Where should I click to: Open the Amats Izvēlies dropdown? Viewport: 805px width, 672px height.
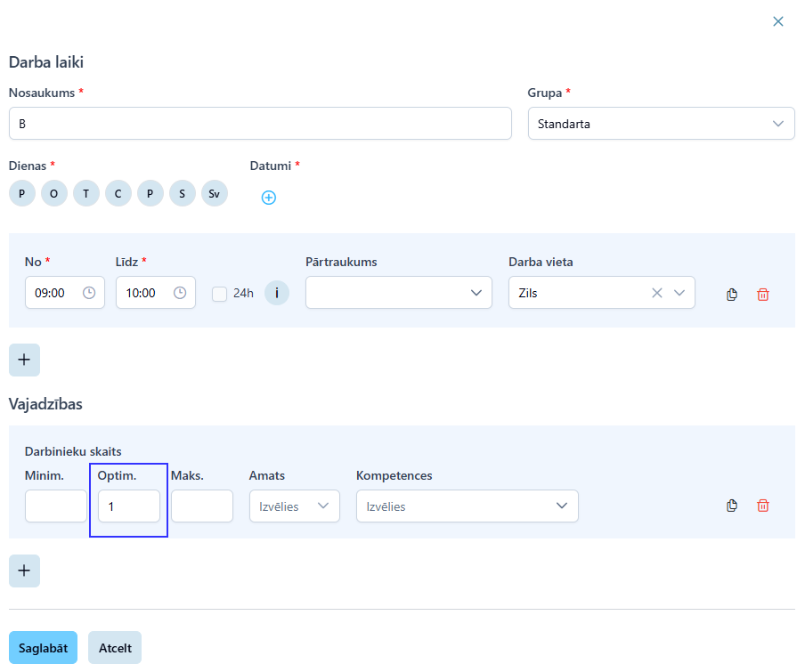[294, 506]
